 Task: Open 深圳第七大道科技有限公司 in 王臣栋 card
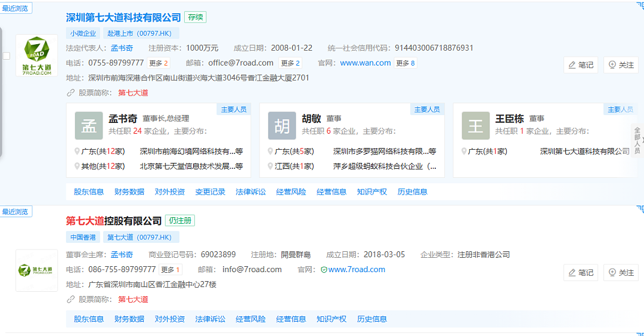tap(584, 152)
